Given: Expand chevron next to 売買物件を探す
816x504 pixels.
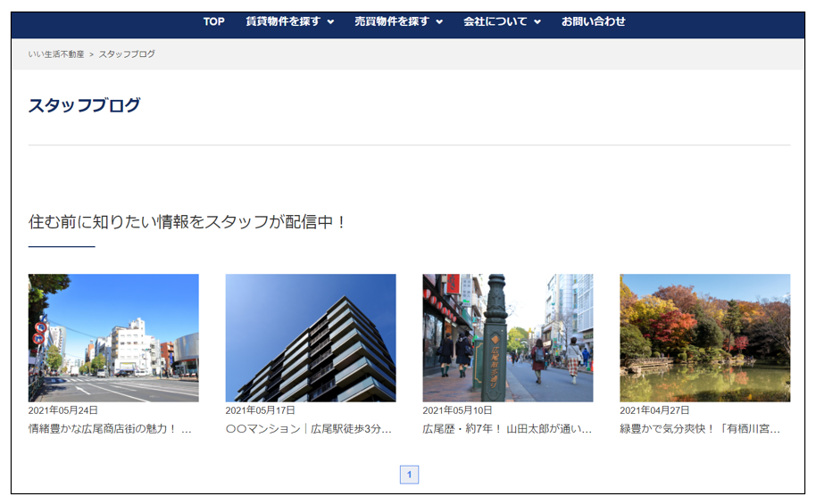Looking at the screenshot, I should tap(439, 22).
